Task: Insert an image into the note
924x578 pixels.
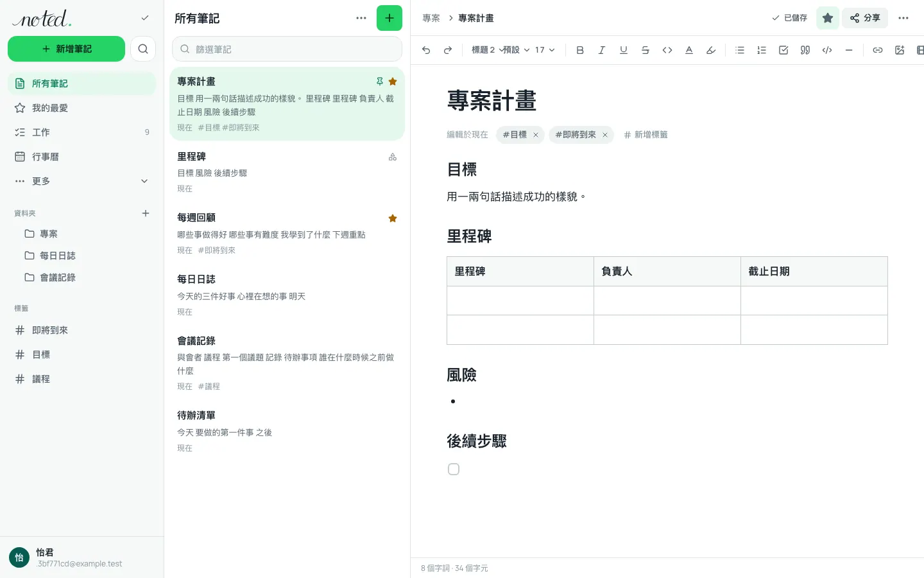Action: click(x=900, y=50)
